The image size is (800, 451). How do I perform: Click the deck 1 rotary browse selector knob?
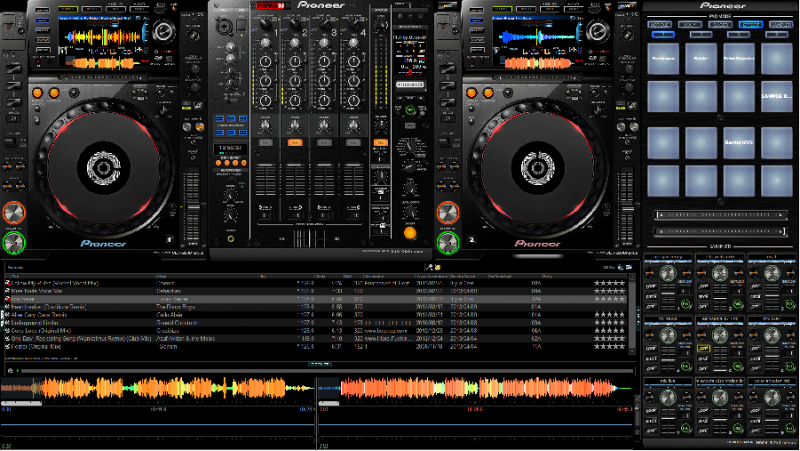click(164, 32)
